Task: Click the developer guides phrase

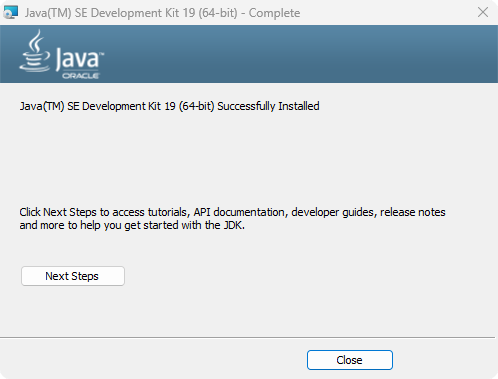Action: [x=333, y=212]
